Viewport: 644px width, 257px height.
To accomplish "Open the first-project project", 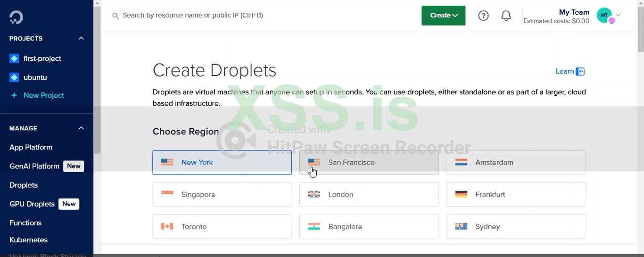I will click(x=42, y=58).
